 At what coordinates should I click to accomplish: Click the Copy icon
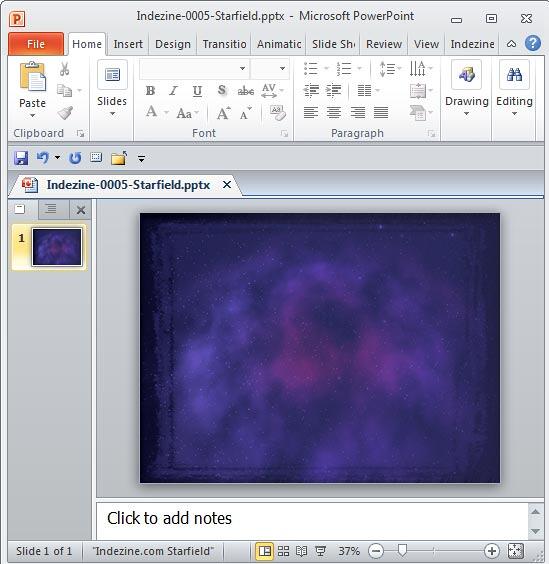pyautogui.click(x=64, y=90)
